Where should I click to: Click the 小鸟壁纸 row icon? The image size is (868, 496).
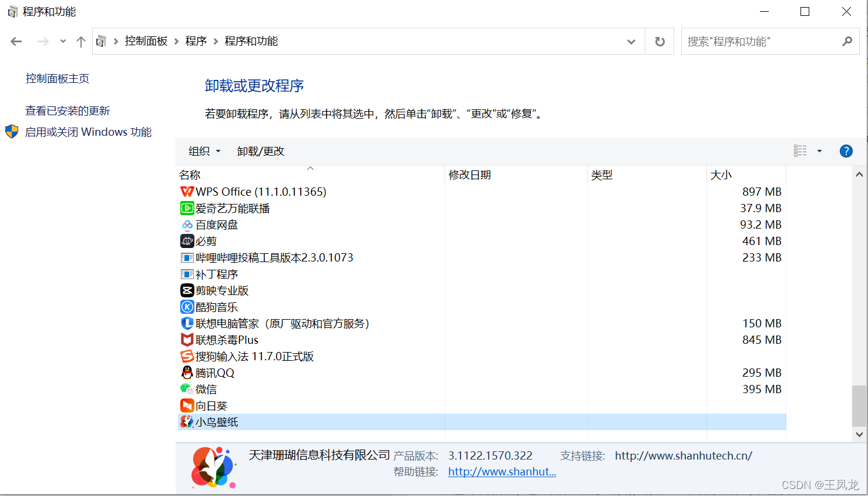[187, 422]
